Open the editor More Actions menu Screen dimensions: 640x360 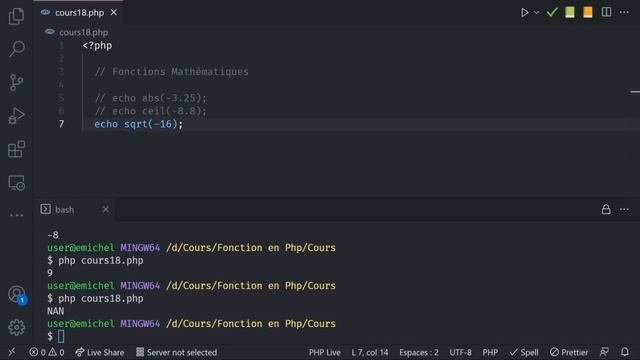624,12
